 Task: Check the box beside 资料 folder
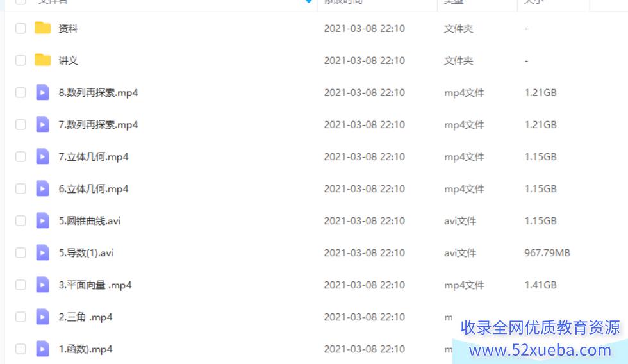[x=21, y=28]
